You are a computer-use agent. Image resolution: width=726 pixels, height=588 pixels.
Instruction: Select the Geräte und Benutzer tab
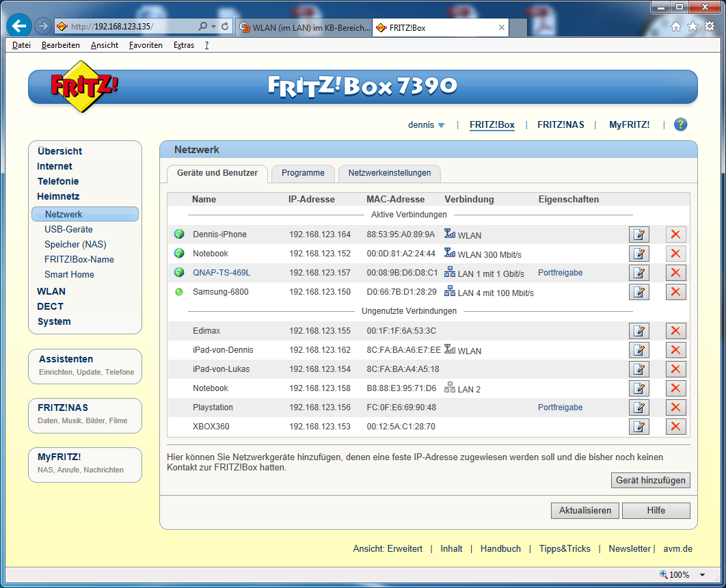point(217,173)
